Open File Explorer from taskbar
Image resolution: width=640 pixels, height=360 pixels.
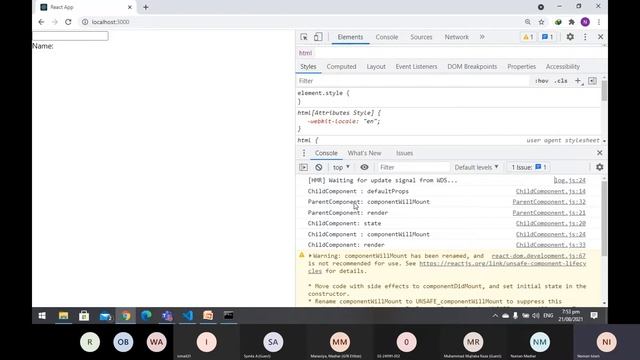point(63,316)
